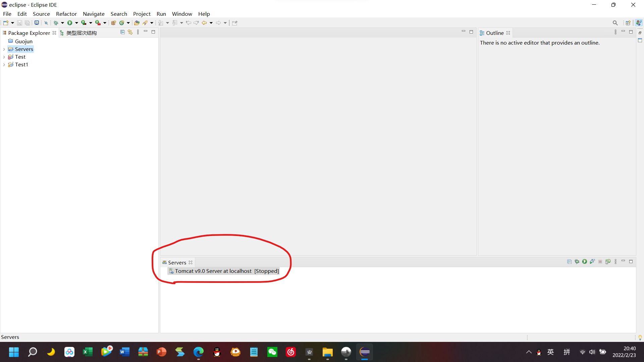Screen dimensions: 644x362
Task: Select the Guojun project
Action: (x=23, y=41)
